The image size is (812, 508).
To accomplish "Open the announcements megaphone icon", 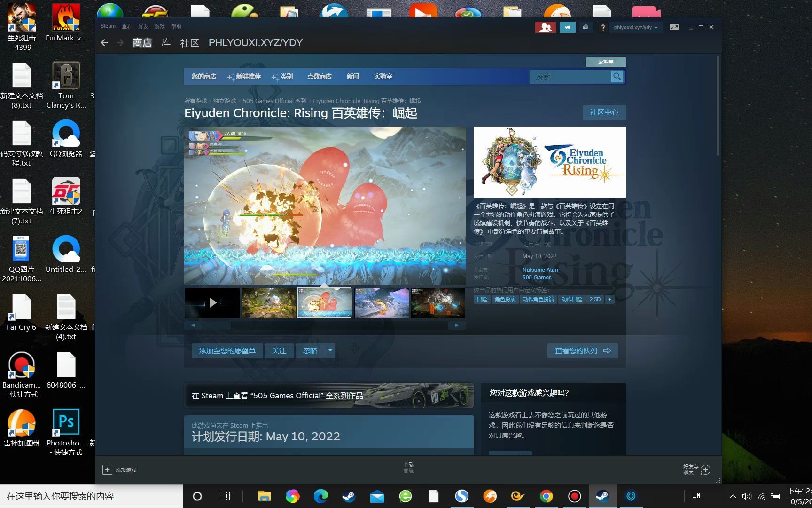I will pos(568,27).
